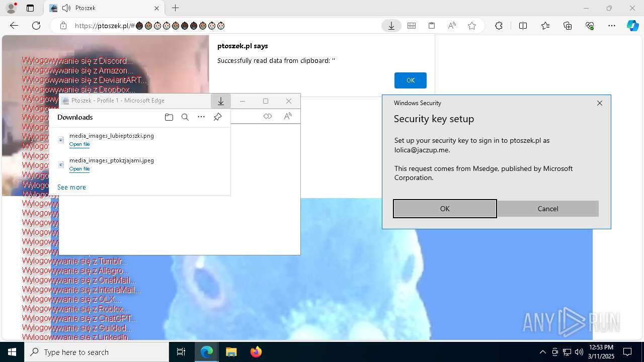Open File Explorer on taskbar
The height and width of the screenshot is (362, 644).
tap(231, 352)
